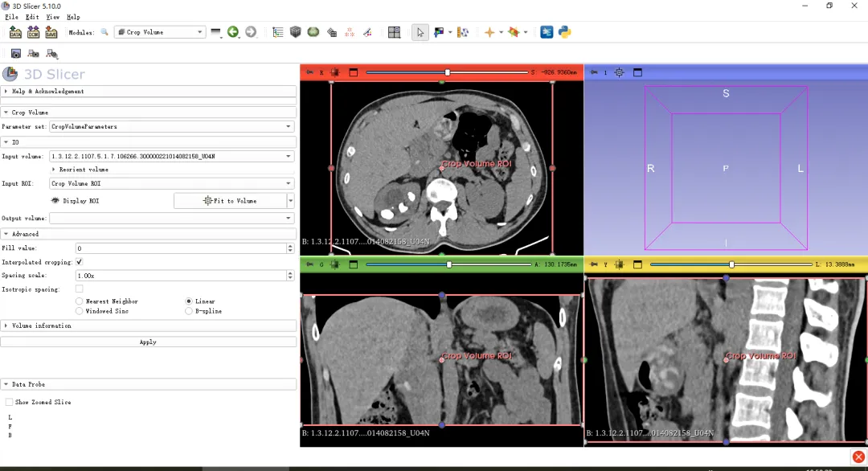Image resolution: width=868 pixels, height=471 pixels.
Task: Select Nearest Neighbor interpolation
Action: (79, 301)
